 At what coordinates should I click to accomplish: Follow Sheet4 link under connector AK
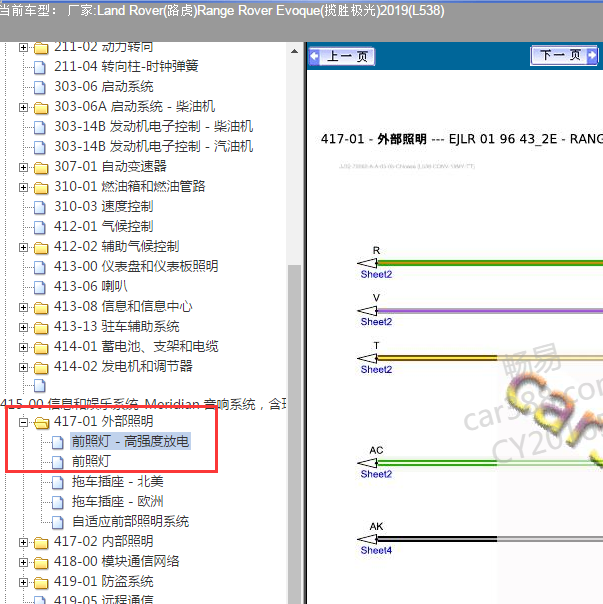[x=376, y=550]
